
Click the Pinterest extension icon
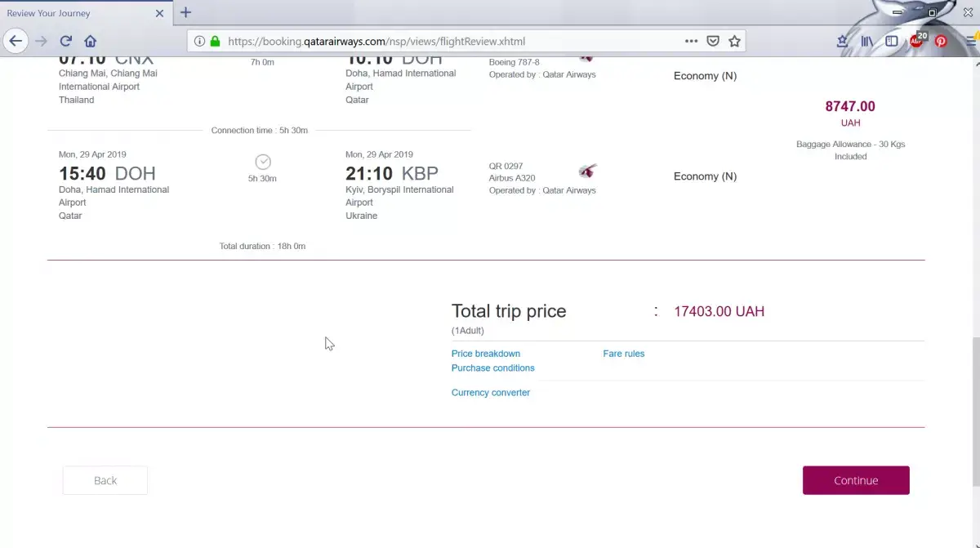click(x=941, y=41)
